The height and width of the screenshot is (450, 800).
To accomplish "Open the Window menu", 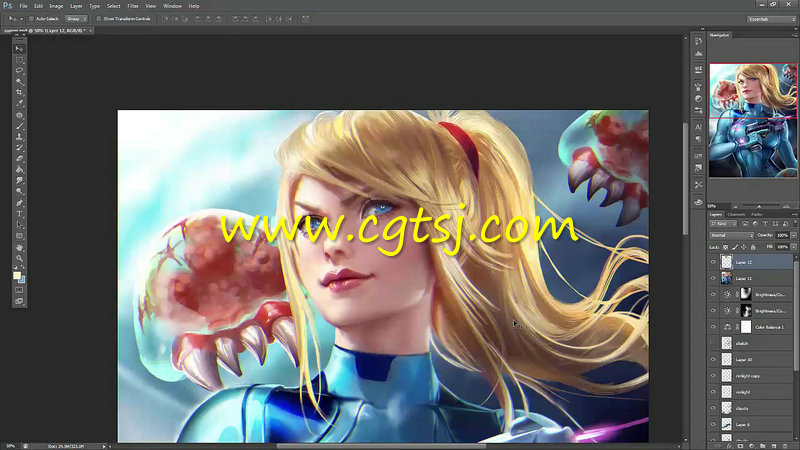I will (172, 6).
